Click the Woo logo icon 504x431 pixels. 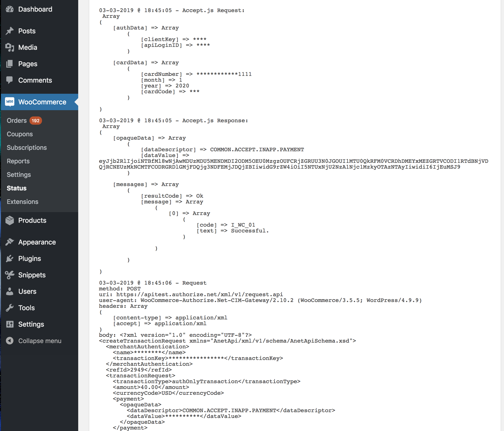(10, 102)
